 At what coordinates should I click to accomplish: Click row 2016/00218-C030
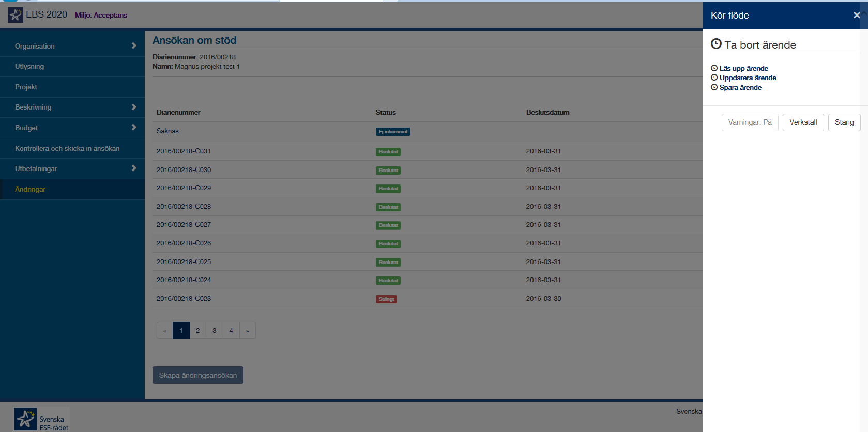pos(428,170)
